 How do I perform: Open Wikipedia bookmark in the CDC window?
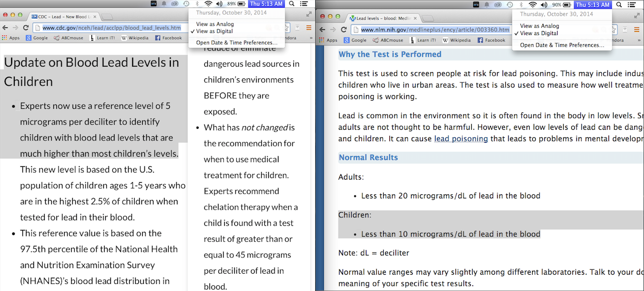coord(135,38)
